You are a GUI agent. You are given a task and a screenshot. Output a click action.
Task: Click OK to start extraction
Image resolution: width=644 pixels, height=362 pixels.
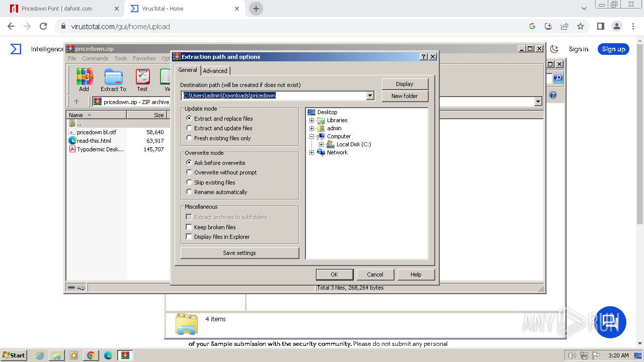[x=334, y=275]
